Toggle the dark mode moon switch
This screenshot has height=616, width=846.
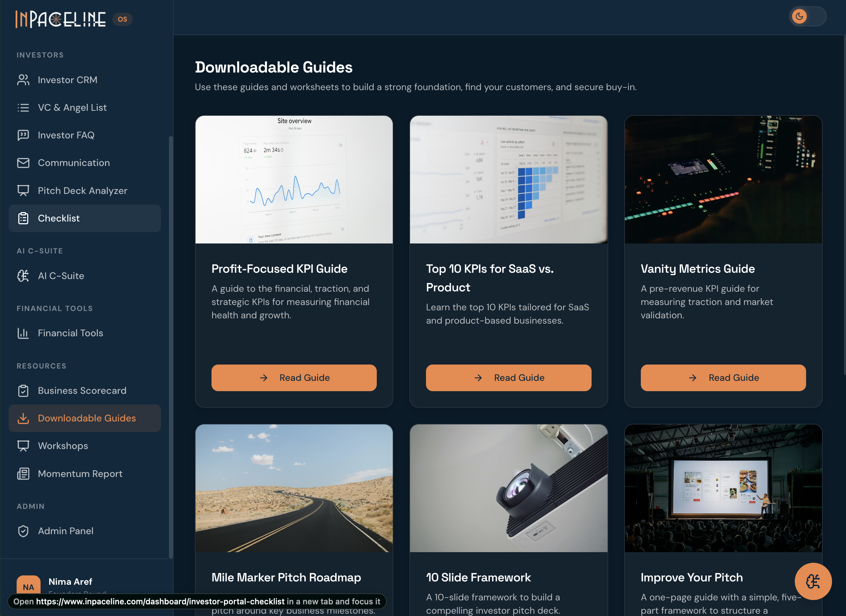(807, 16)
